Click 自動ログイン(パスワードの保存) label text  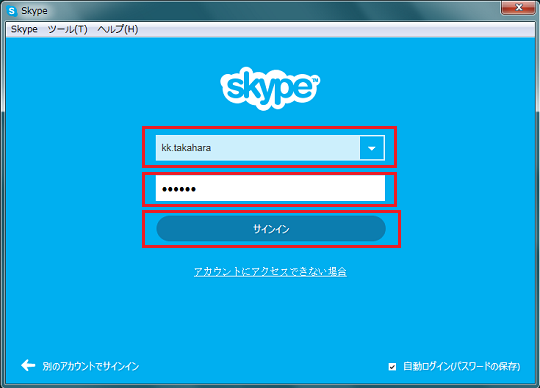pos(462,366)
